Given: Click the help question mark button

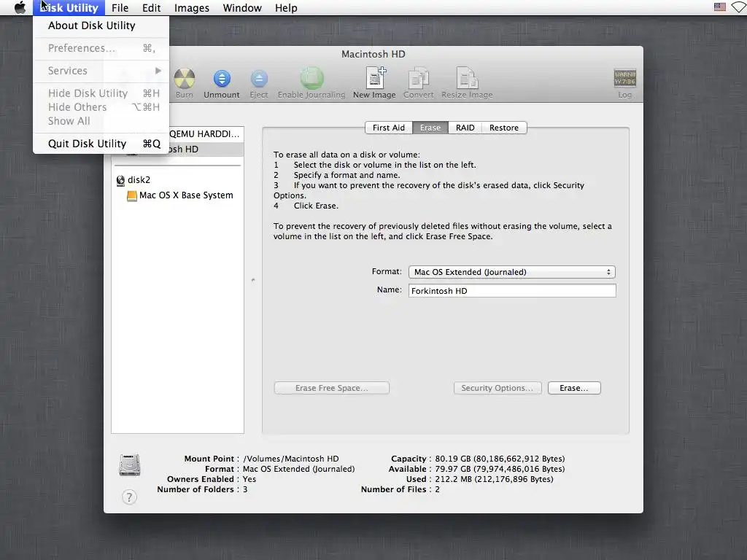Looking at the screenshot, I should click(x=129, y=497).
